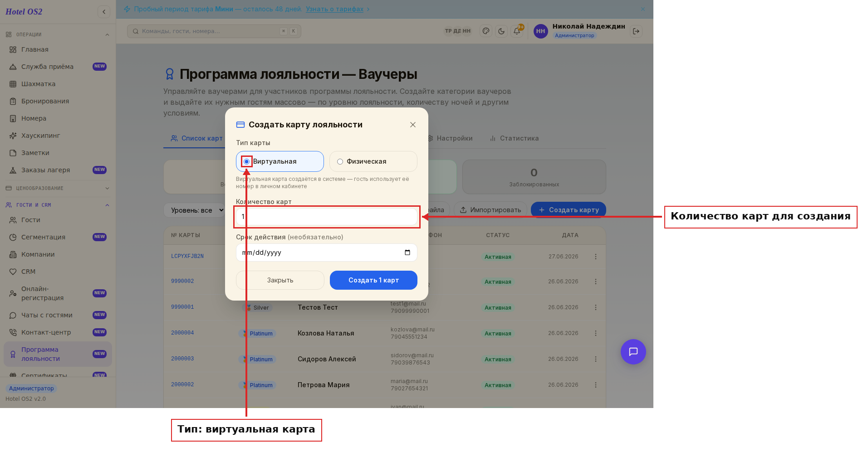Viewport: 868px width, 452px height.
Task: Click the Гости people icon
Action: click(13, 220)
